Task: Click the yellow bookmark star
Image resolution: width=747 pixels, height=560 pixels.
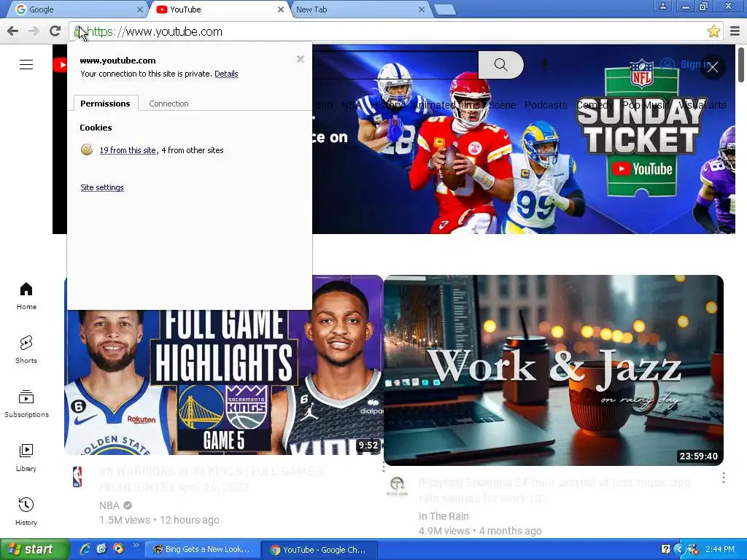Action: (713, 31)
